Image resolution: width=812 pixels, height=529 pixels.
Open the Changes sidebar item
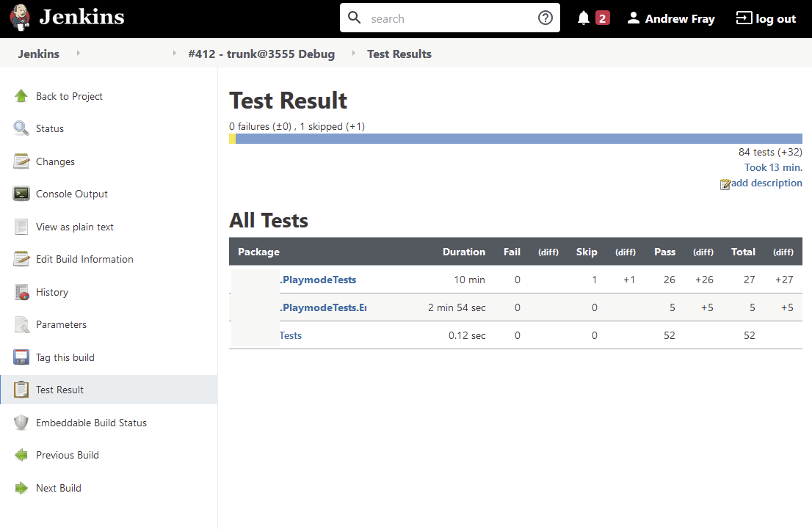tap(55, 162)
